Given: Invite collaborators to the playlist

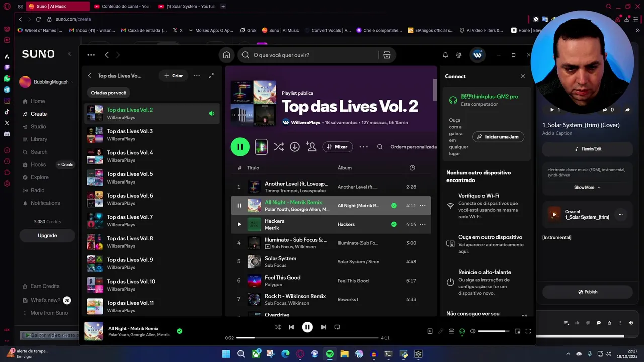Looking at the screenshot, I should (311, 147).
